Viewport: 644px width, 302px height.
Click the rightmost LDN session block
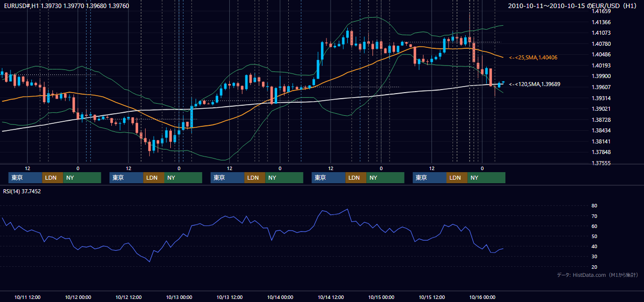tap(457, 178)
